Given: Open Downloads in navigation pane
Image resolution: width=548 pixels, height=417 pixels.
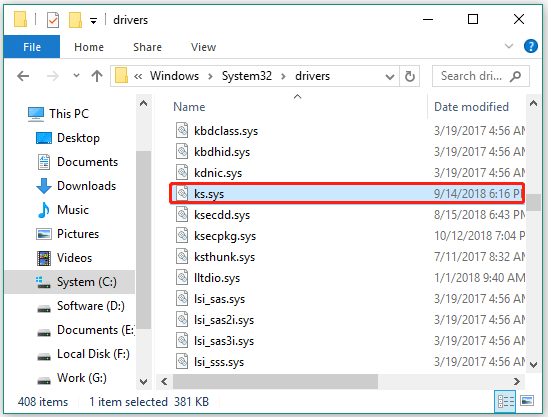Looking at the screenshot, I should [x=76, y=186].
